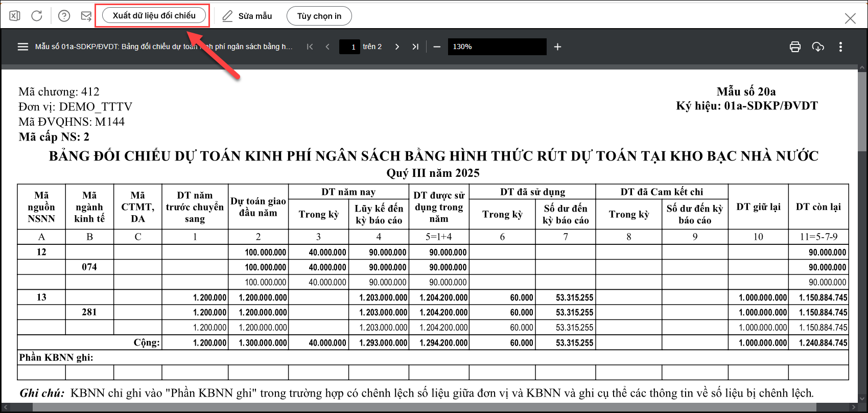
Task: Click the 'DT còn lại' column header
Action: tap(818, 207)
